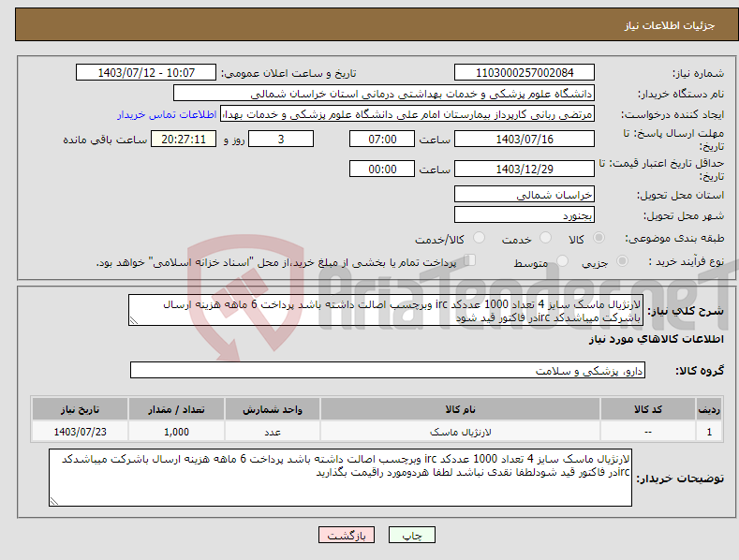
Task: Click the row number cell 1
Action: [709, 432]
